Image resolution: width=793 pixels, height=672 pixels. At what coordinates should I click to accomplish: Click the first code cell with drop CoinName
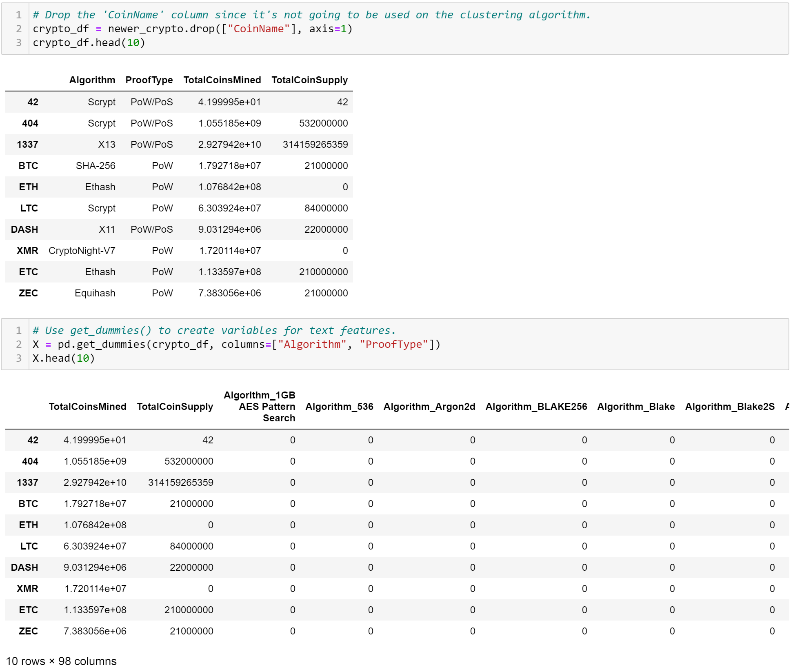point(395,29)
